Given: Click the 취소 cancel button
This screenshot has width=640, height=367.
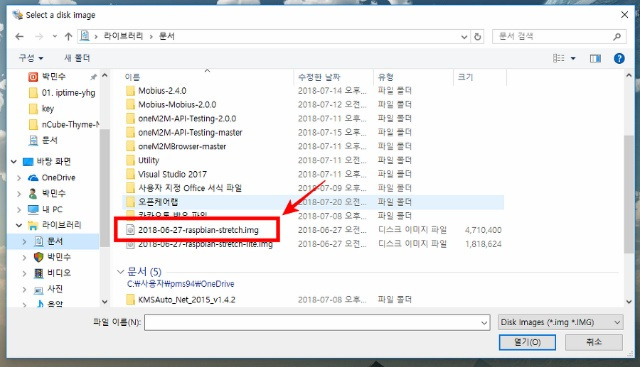Looking at the screenshot, I should click(x=593, y=342).
